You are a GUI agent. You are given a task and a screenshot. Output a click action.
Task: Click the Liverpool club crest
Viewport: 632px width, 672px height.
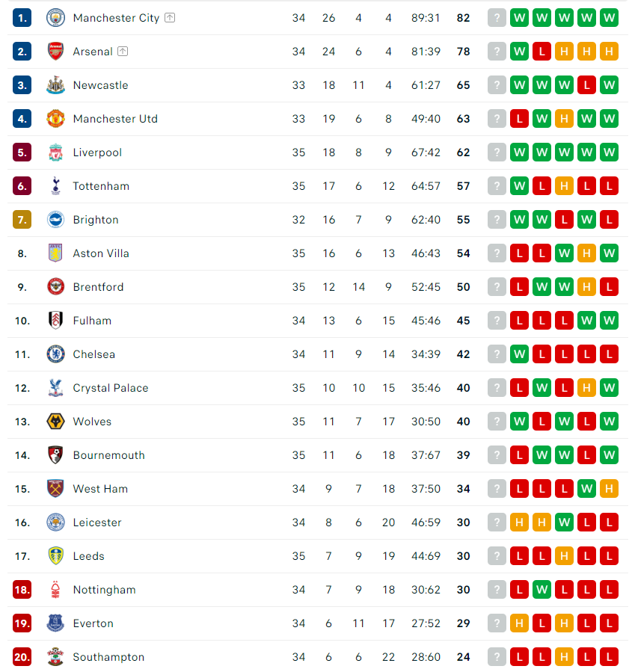55,152
